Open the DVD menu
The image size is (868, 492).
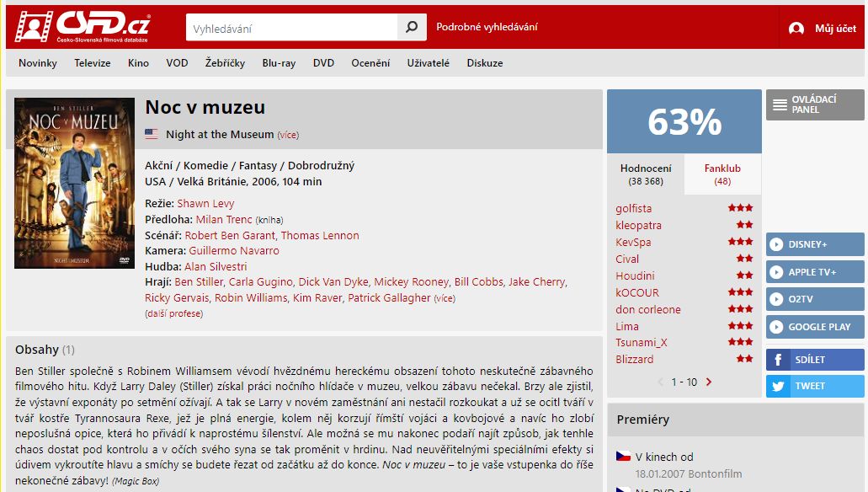tap(323, 63)
